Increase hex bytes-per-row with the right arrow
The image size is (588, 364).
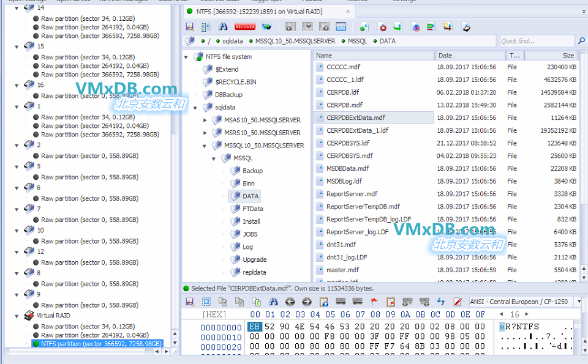pos(527,314)
